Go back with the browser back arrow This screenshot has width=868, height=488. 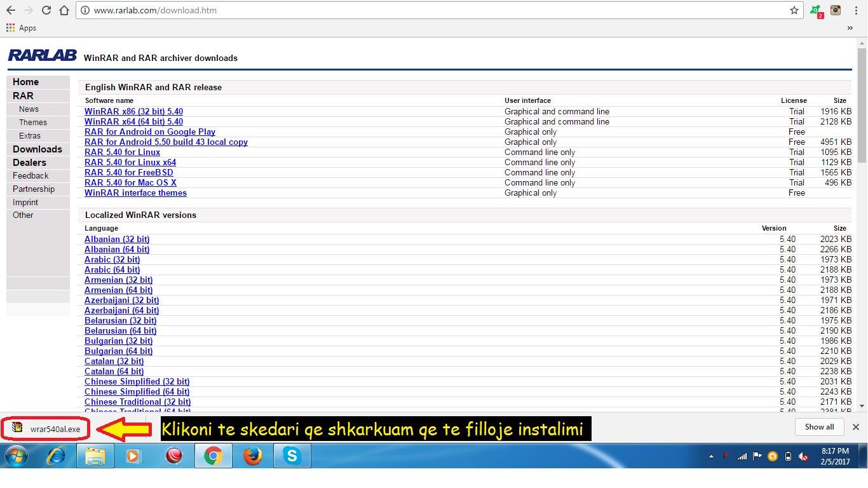pos(11,10)
